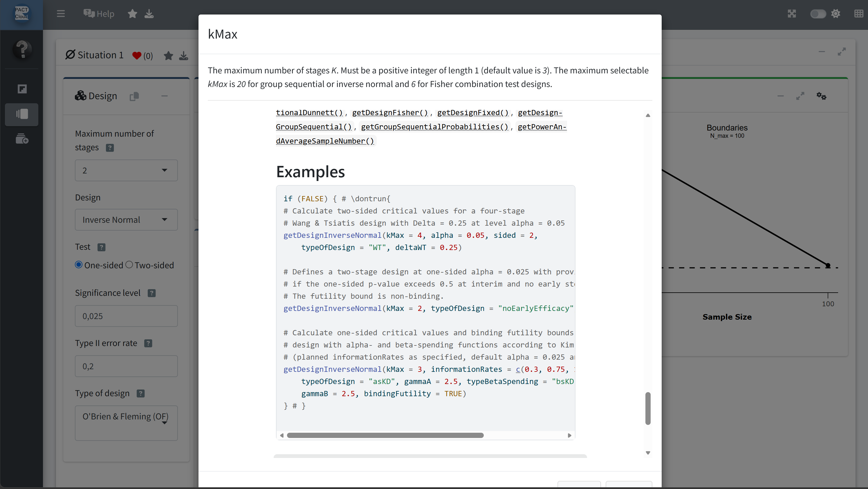The height and width of the screenshot is (489, 868).
Task: Click the large question mark sidebar icon
Action: pos(22,50)
